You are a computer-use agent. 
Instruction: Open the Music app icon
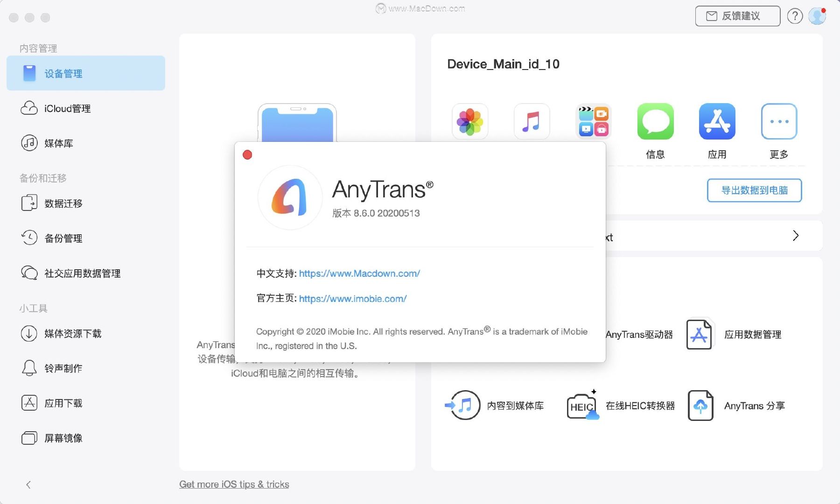[532, 121]
